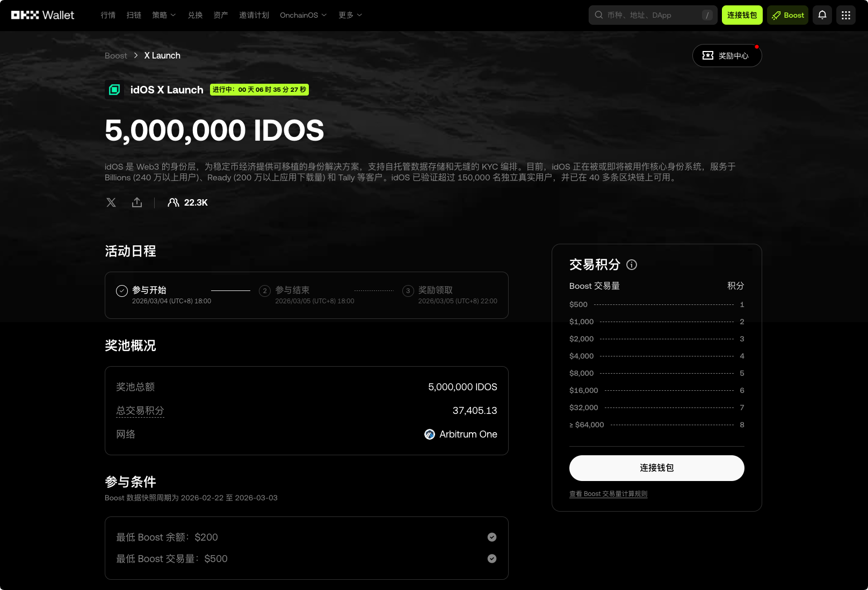Click the Arbitrum One network icon
Viewport: 868px width, 590px height.
(429, 434)
